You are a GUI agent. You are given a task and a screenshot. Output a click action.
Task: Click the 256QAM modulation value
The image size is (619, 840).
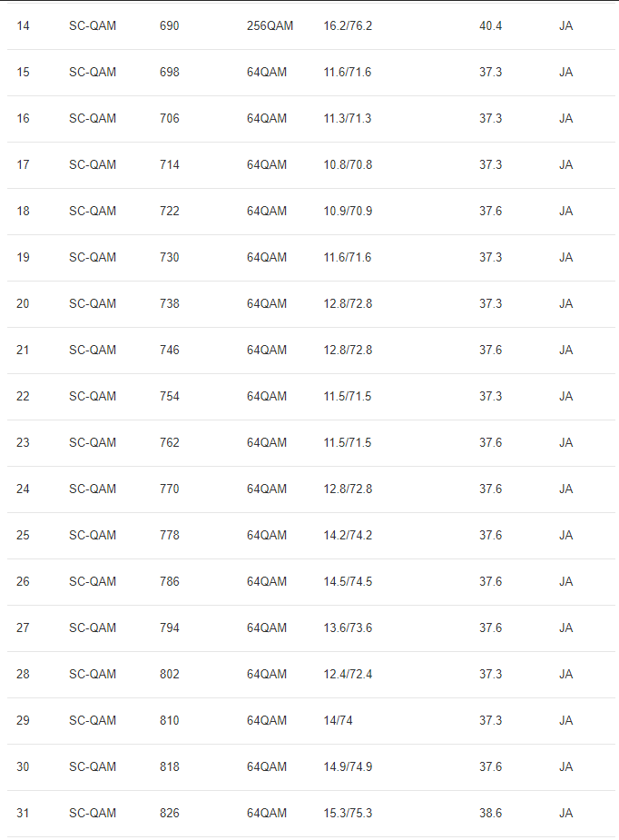click(x=270, y=25)
